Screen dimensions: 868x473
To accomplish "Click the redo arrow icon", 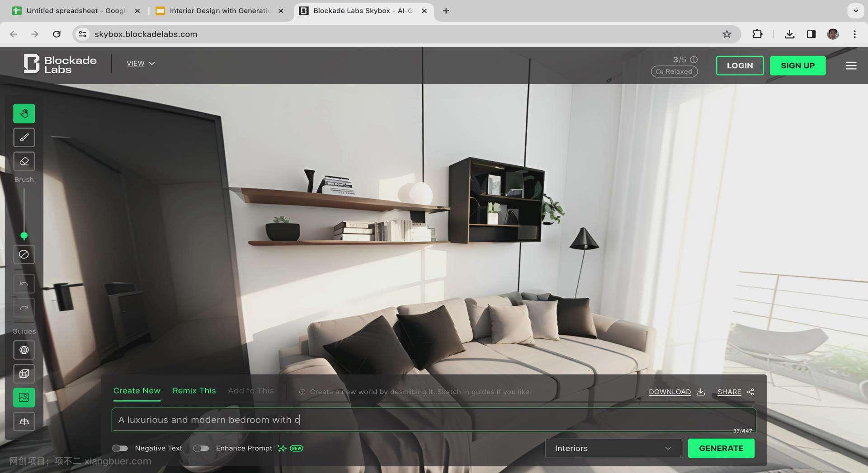I will pyautogui.click(x=24, y=308).
